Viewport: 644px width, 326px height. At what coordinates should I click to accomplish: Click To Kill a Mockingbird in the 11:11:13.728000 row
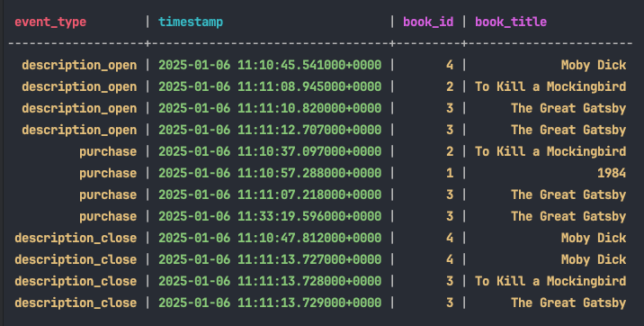(550, 281)
